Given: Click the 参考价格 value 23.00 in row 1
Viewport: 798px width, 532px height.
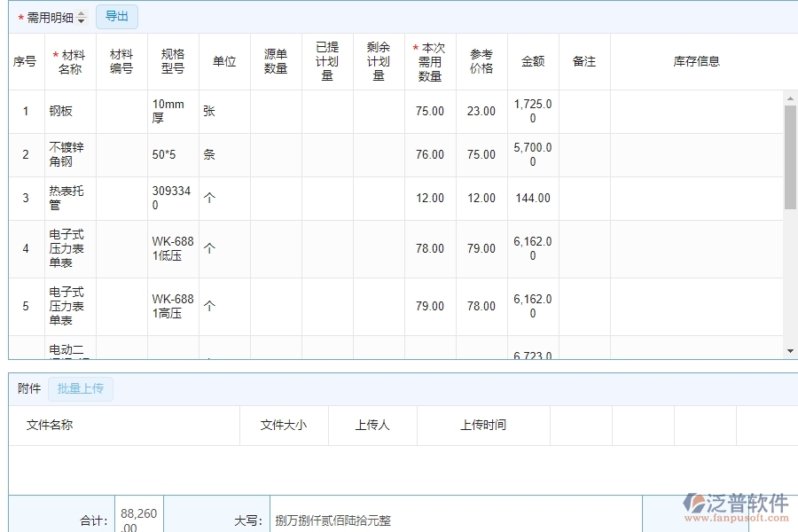Looking at the screenshot, I should pyautogui.click(x=481, y=111).
